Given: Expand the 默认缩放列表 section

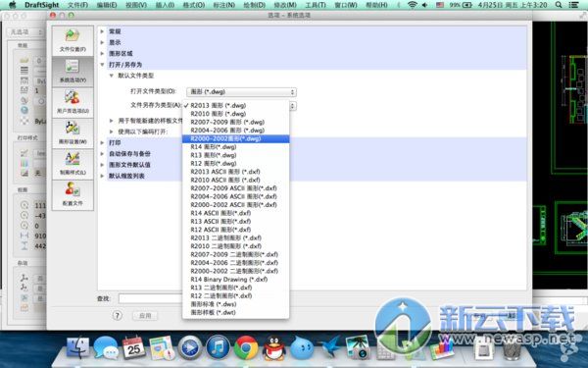Looking at the screenshot, I should [x=102, y=176].
